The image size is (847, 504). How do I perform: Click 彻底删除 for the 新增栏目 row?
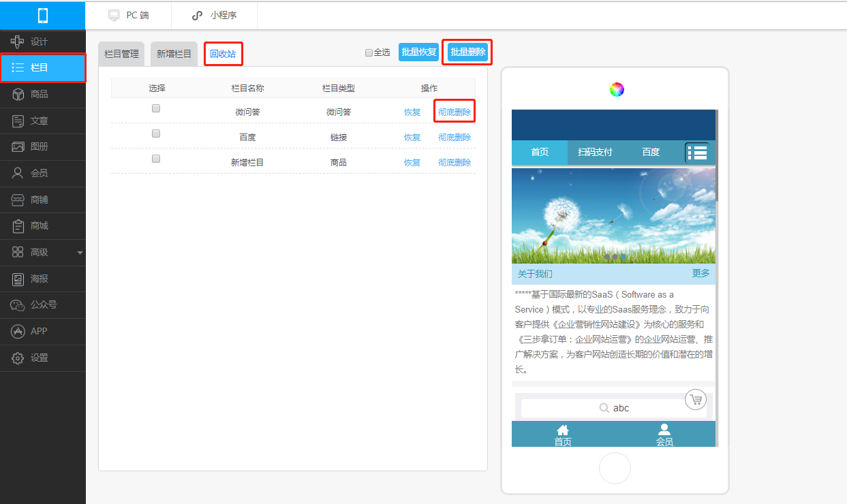click(455, 162)
